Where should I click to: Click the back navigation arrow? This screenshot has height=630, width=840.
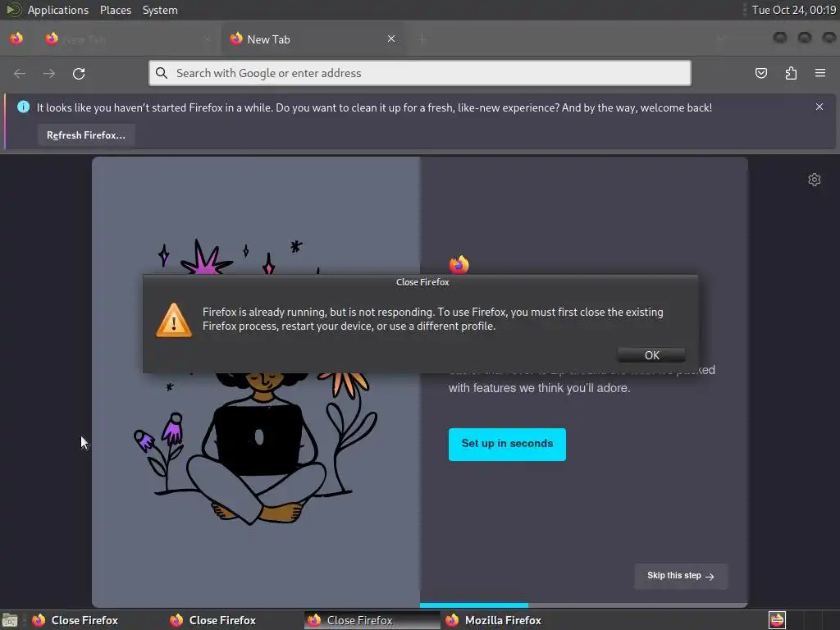click(20, 73)
